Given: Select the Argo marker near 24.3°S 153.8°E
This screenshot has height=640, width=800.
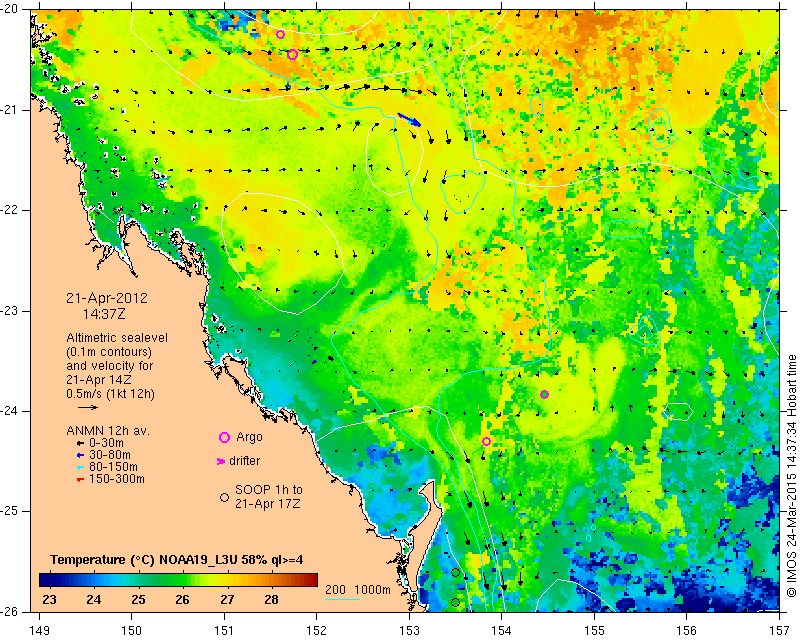Looking at the screenshot, I should point(486,441).
